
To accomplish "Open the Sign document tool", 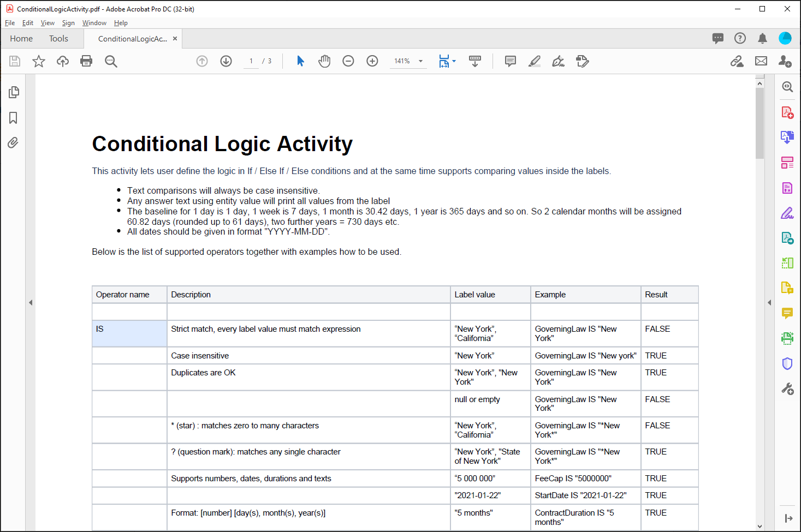I will 558,61.
